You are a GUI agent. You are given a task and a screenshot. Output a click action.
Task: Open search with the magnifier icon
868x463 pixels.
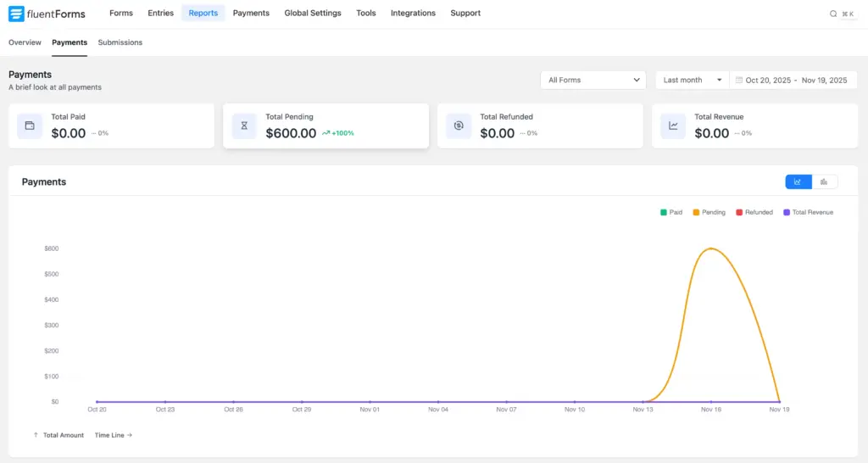coord(833,14)
